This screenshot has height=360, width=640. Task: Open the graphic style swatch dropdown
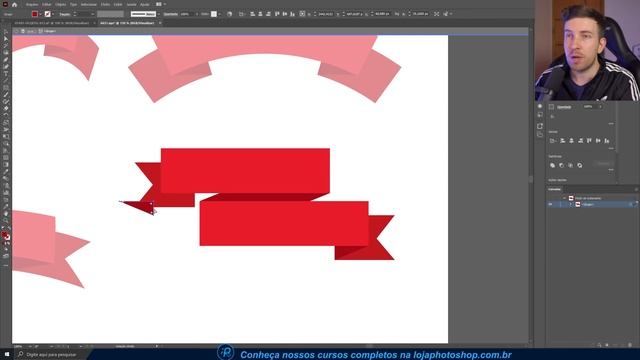220,14
